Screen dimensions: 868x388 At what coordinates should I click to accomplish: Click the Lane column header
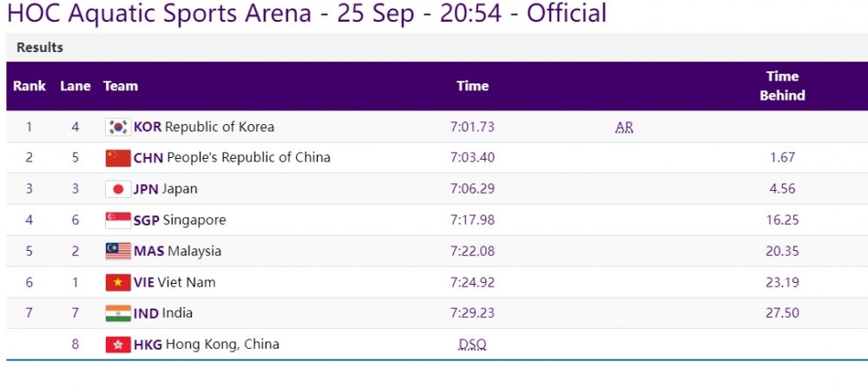[76, 86]
